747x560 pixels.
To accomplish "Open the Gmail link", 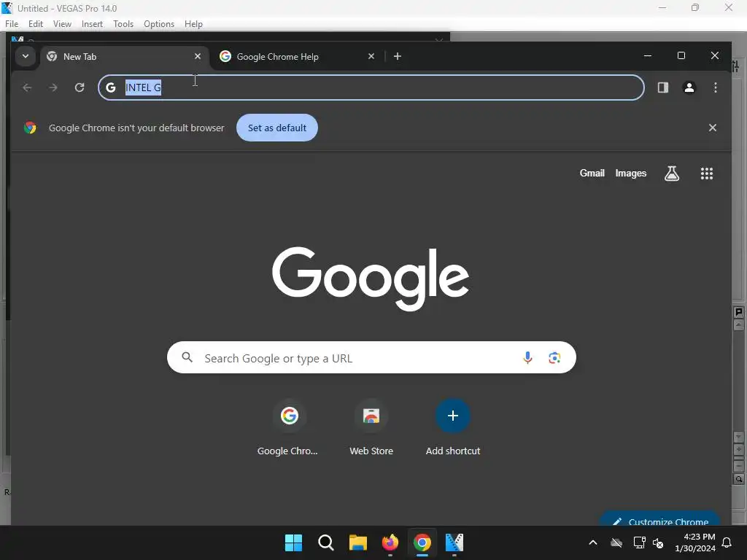I will click(x=592, y=174).
